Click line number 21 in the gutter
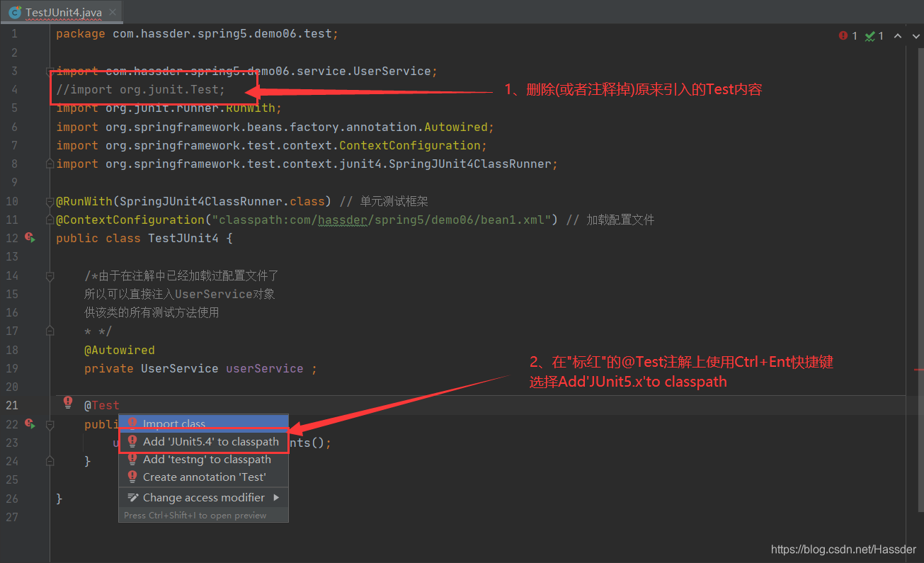Image resolution: width=924 pixels, height=563 pixels. tap(12, 405)
